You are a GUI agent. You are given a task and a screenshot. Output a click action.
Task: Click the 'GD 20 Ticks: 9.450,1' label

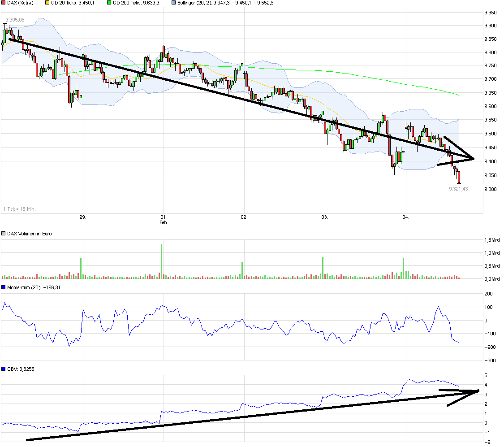click(73, 3)
